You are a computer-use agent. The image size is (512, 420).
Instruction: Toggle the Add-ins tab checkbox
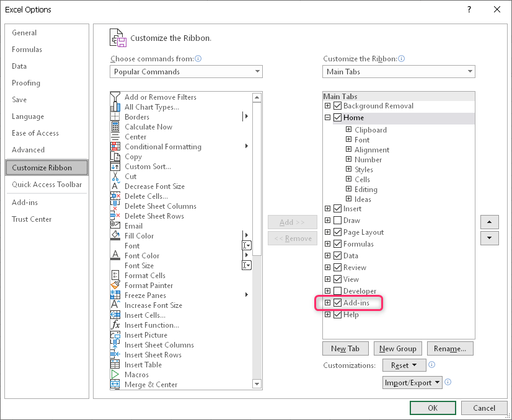(x=338, y=302)
